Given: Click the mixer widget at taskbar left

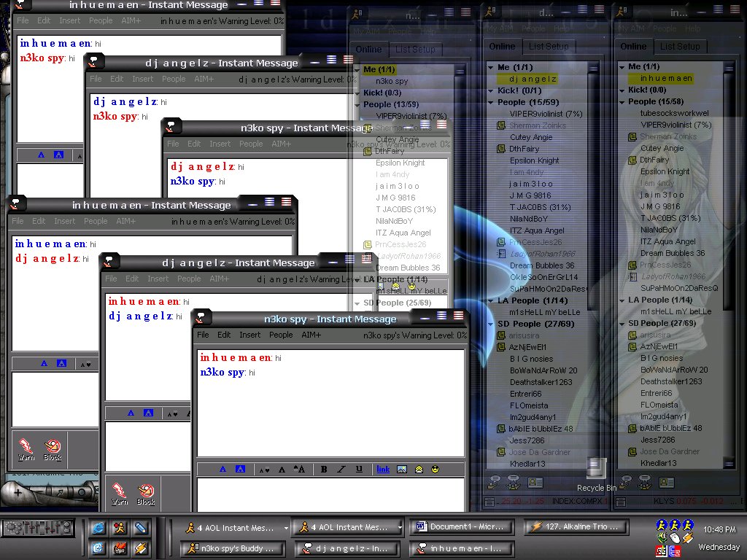Looking at the screenshot, I should (39, 528).
